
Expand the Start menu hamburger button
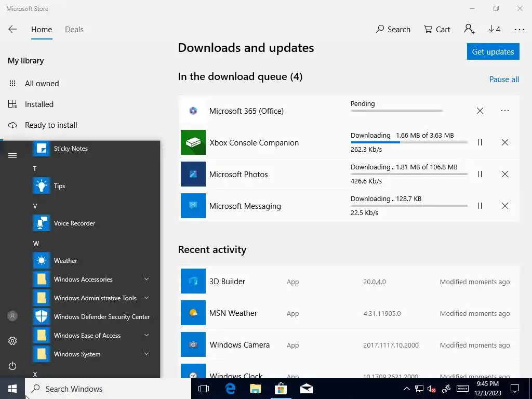point(12,155)
